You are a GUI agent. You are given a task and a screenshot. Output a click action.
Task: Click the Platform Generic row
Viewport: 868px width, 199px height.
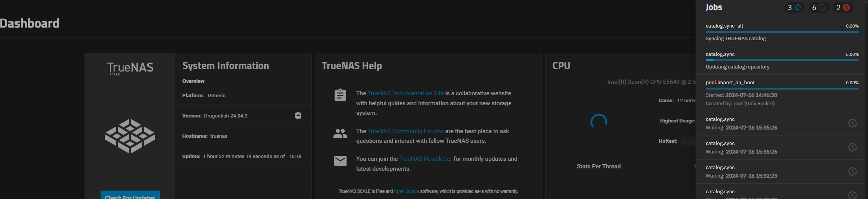coord(243,96)
